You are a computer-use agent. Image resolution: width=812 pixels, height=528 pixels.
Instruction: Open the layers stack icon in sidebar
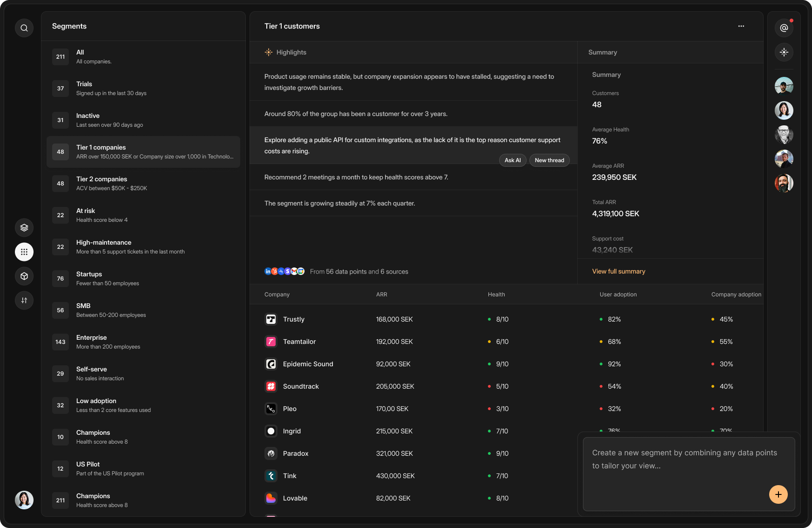[x=24, y=228]
